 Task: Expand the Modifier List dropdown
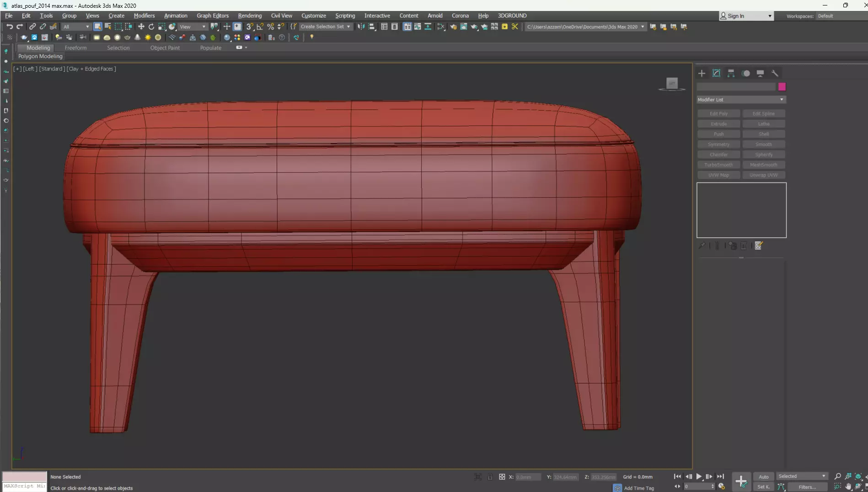click(x=741, y=100)
